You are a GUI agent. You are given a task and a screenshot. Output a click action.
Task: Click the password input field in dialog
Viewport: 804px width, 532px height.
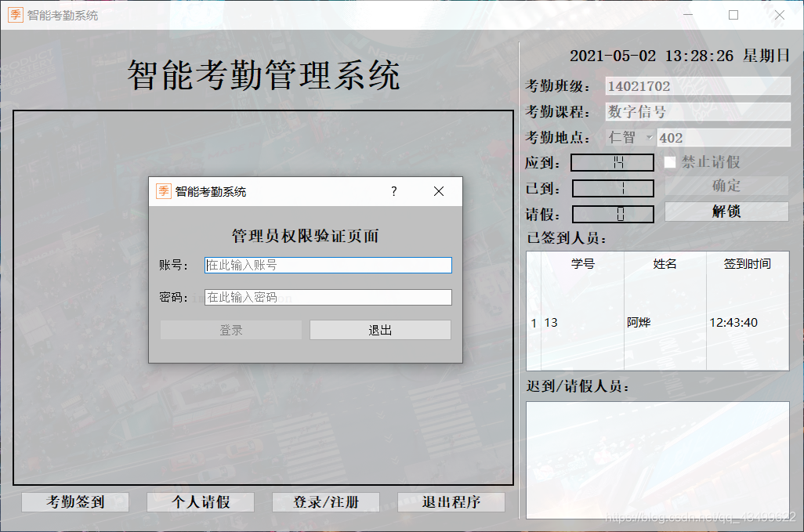pyautogui.click(x=328, y=297)
